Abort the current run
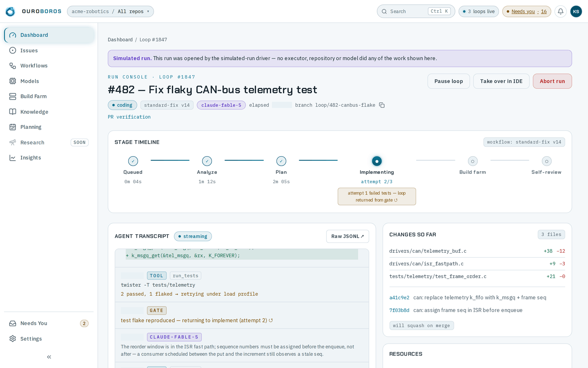This screenshot has height=368, width=588. coord(552,81)
